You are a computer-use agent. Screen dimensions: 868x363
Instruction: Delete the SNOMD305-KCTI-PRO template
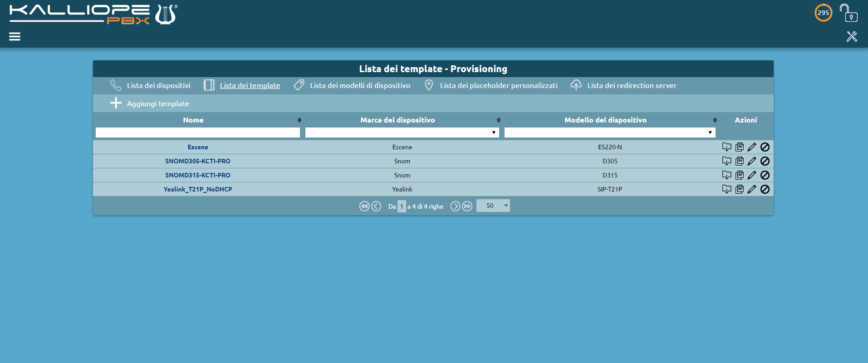[765, 161]
